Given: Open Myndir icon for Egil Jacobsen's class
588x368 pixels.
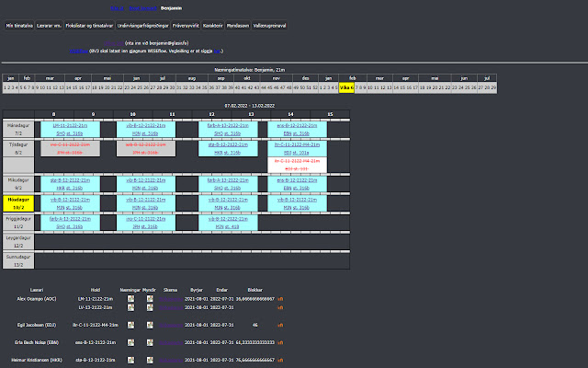Looking at the screenshot, I should coord(151,325).
